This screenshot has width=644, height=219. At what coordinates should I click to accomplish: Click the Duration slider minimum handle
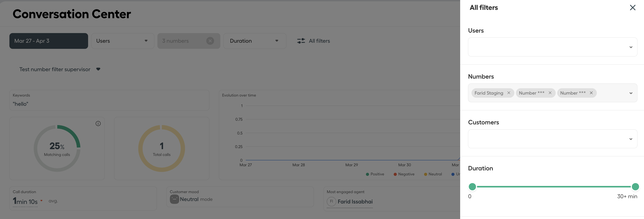pyautogui.click(x=472, y=187)
